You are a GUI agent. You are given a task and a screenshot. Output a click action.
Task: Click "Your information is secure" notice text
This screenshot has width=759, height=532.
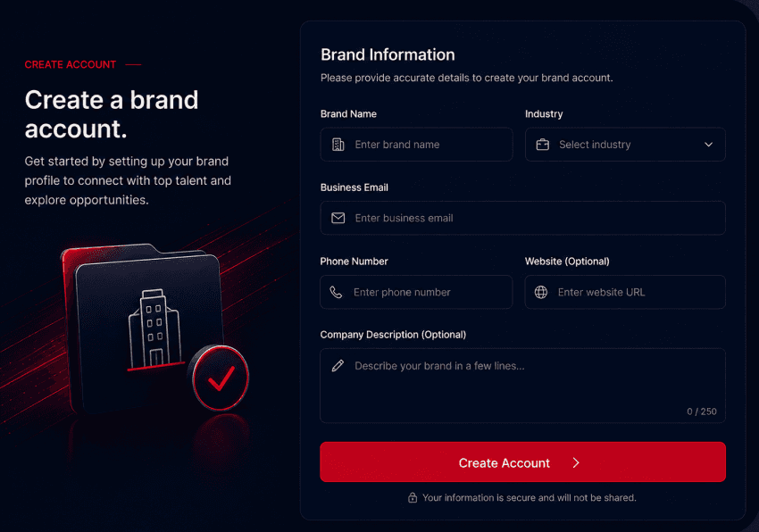530,497
